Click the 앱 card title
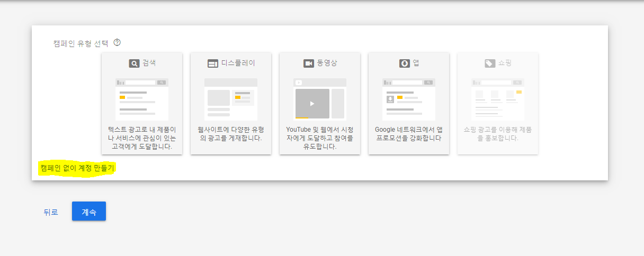This screenshot has width=644, height=256. tap(416, 63)
